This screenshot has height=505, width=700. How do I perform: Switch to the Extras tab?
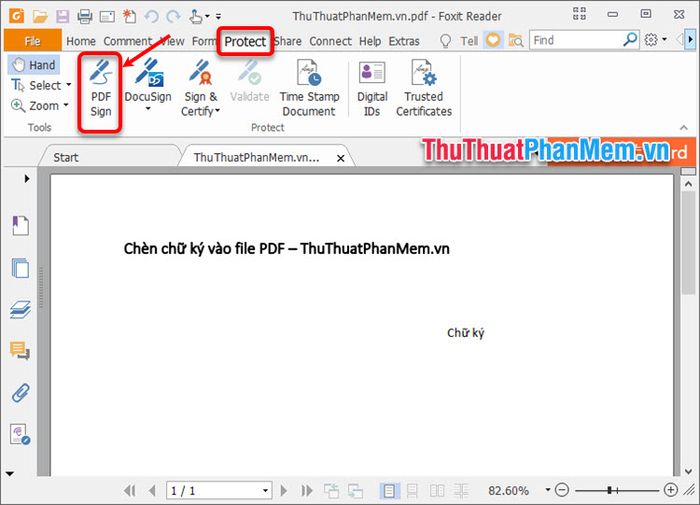coord(404,41)
